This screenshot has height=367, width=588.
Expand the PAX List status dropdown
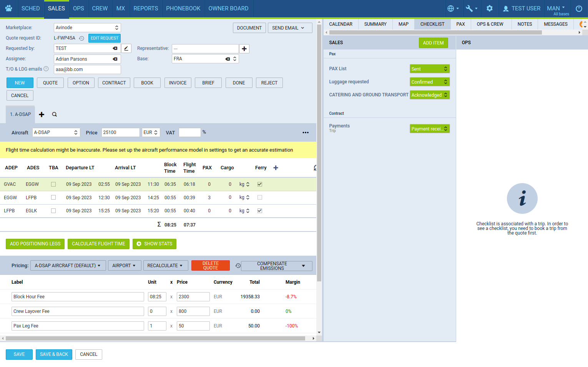429,69
